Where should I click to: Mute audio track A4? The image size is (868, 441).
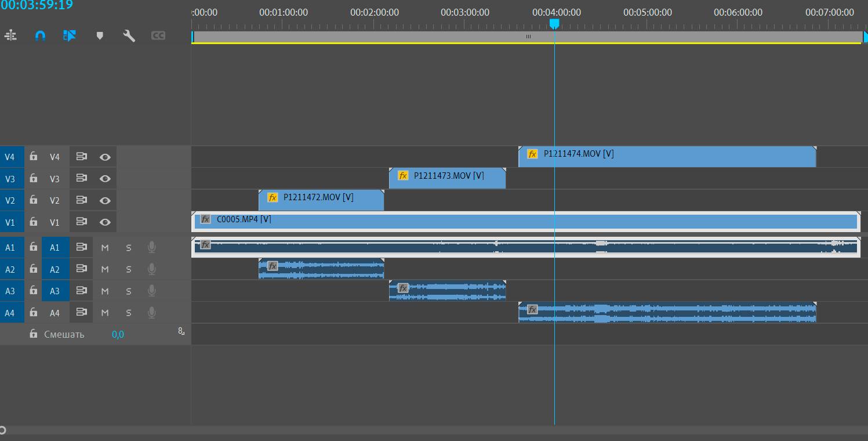105,313
